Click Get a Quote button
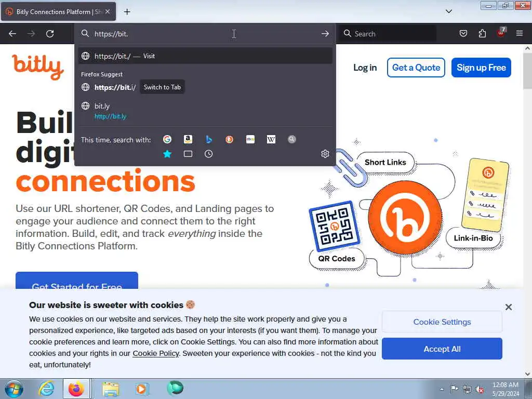Viewport: 532px width, 399px height. 416,68
